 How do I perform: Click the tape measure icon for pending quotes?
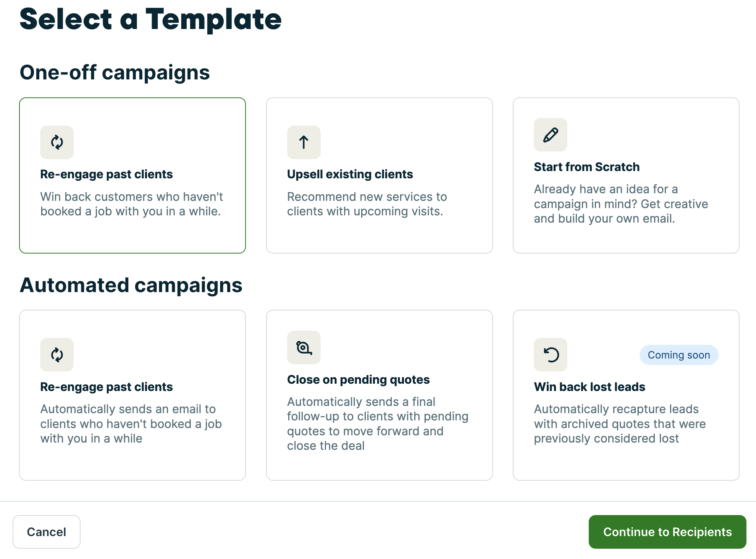pyautogui.click(x=304, y=347)
